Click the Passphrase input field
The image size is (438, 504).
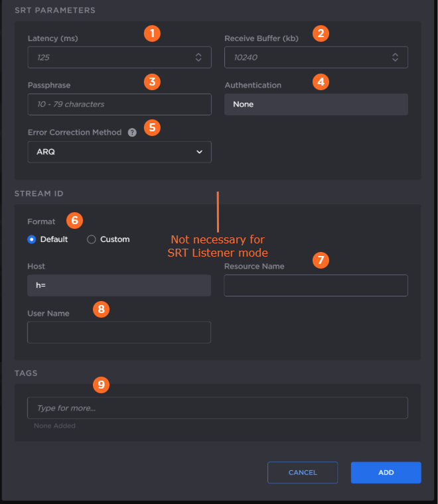pos(119,104)
